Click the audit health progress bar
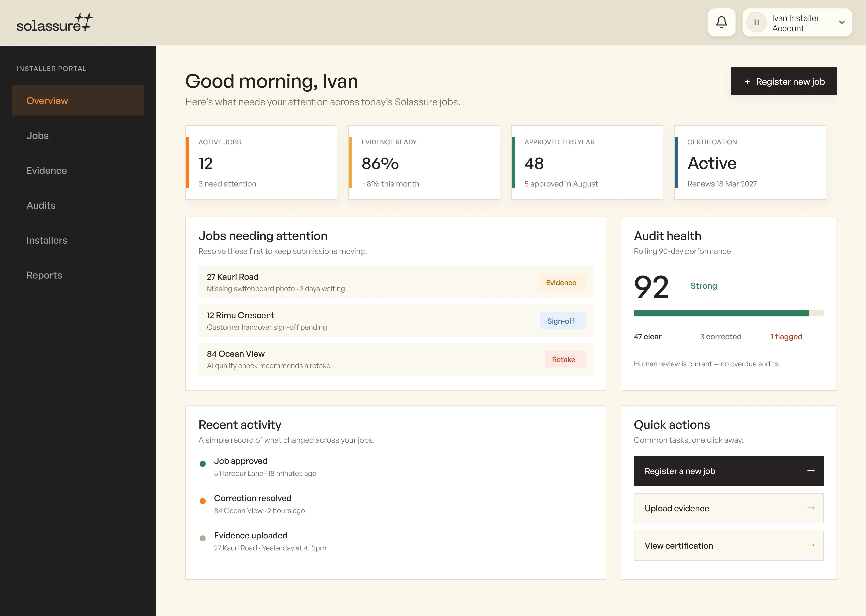Screen dimensions: 866x616 (x=728, y=313)
